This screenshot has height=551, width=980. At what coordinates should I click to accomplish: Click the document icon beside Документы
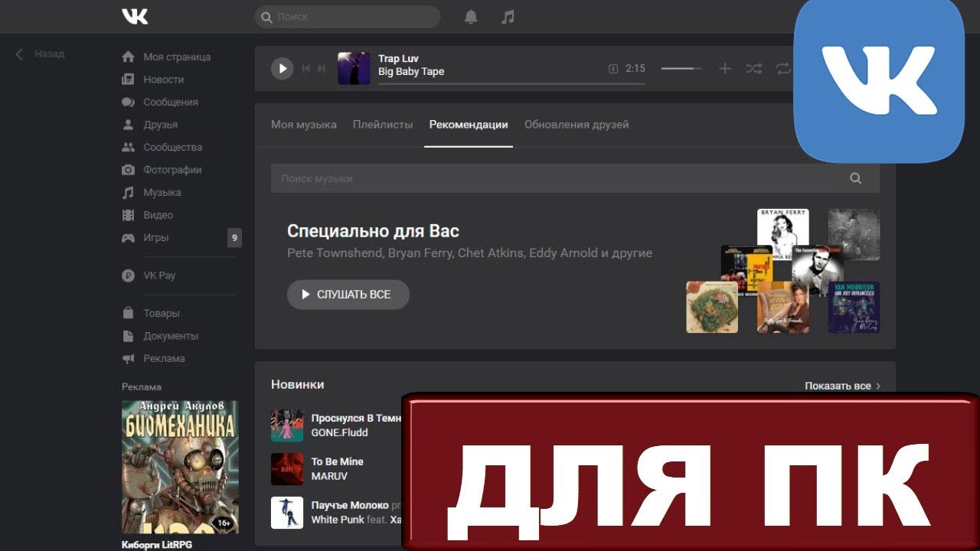tap(129, 336)
